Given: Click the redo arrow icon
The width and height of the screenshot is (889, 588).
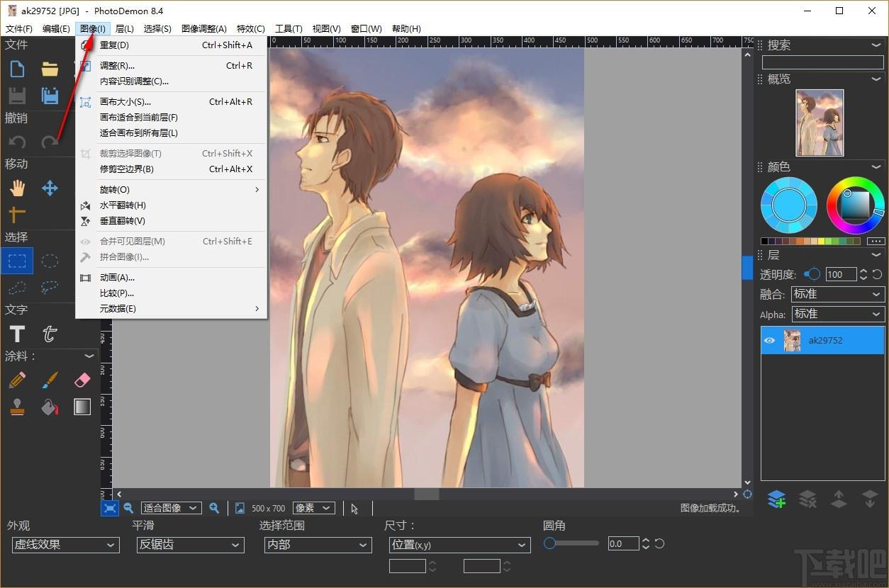Looking at the screenshot, I should [50, 142].
